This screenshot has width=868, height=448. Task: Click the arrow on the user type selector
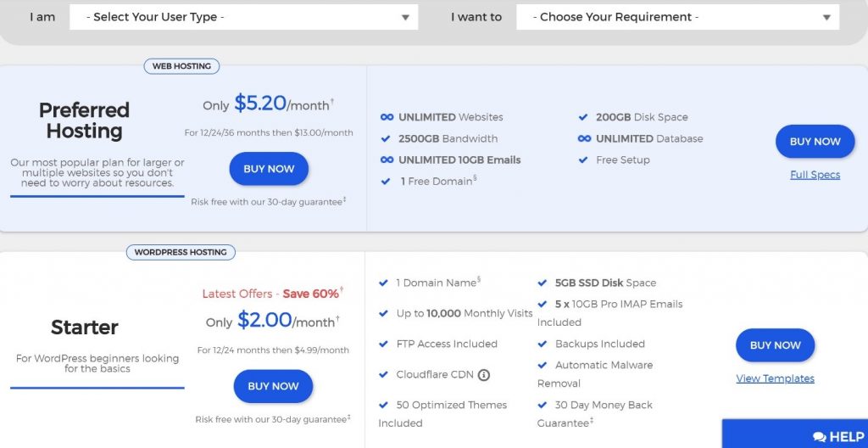(405, 18)
